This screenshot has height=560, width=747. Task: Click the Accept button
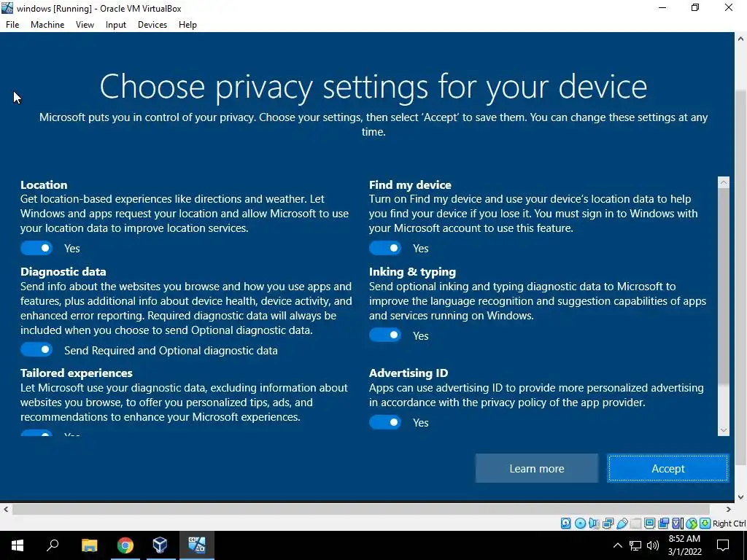[x=668, y=469]
